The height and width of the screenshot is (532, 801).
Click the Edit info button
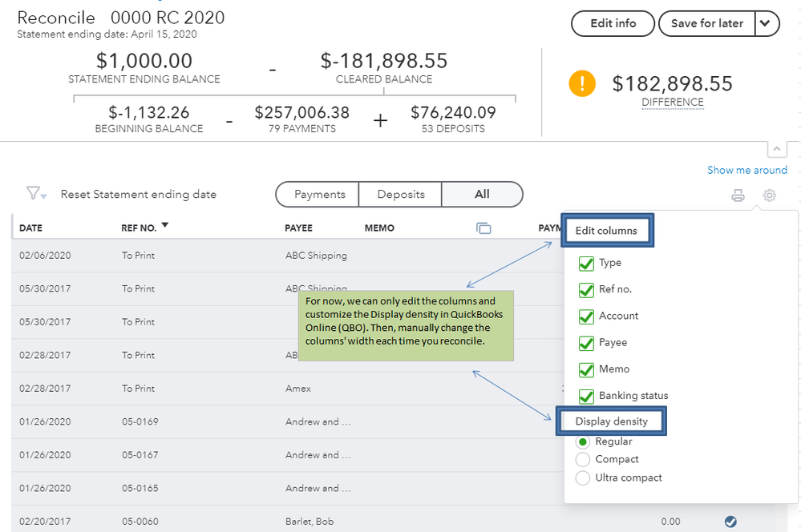[613, 24]
